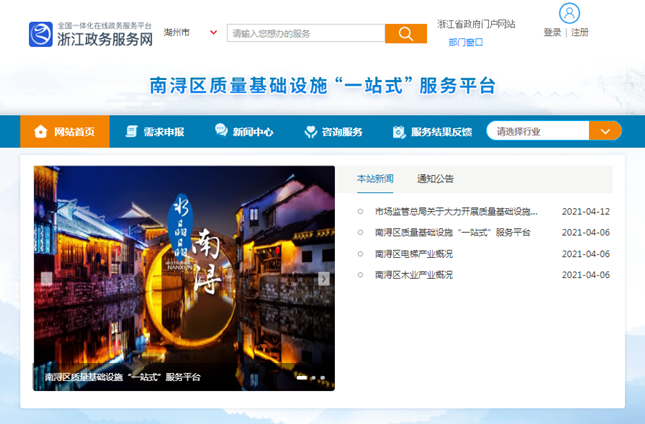Click the 登录 login link
The width and height of the screenshot is (645, 424).
552,32
